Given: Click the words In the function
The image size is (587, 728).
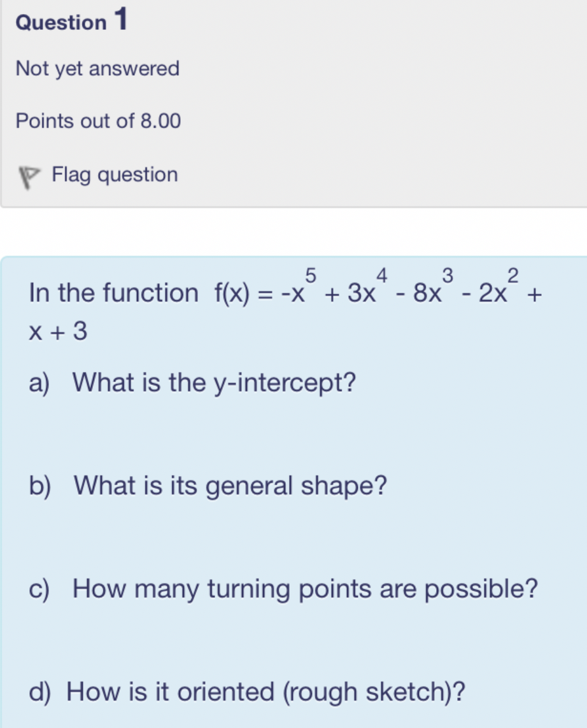Looking at the screenshot, I should click(113, 293).
